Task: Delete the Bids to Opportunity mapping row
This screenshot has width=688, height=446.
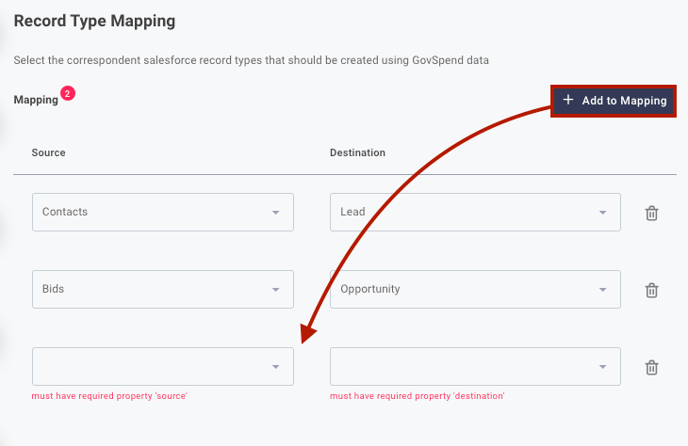Action: tap(652, 290)
